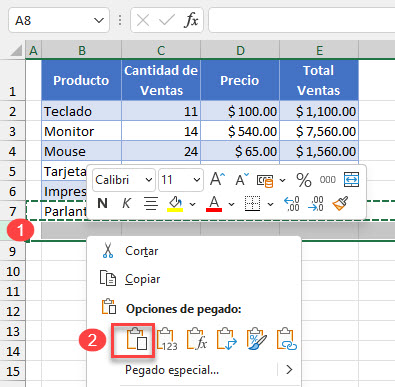The width and height of the screenshot is (395, 387).
Task: Expand fill color dropdown arrow
Action: 193,204
